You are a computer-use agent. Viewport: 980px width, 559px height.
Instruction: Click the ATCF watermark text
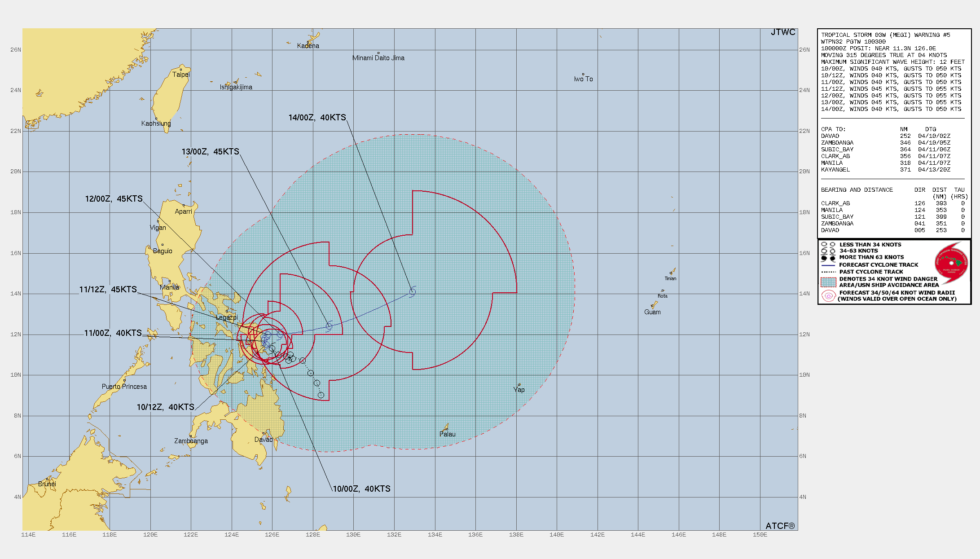click(x=780, y=526)
